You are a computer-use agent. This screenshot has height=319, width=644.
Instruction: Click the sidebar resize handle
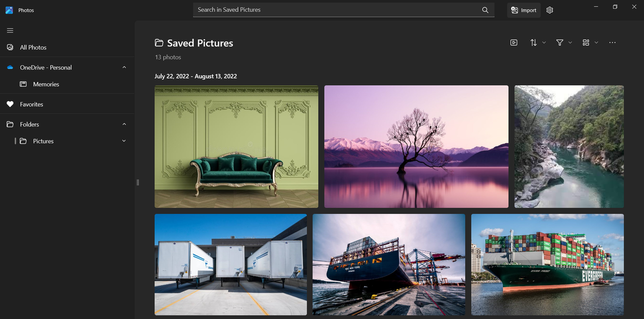(x=137, y=182)
